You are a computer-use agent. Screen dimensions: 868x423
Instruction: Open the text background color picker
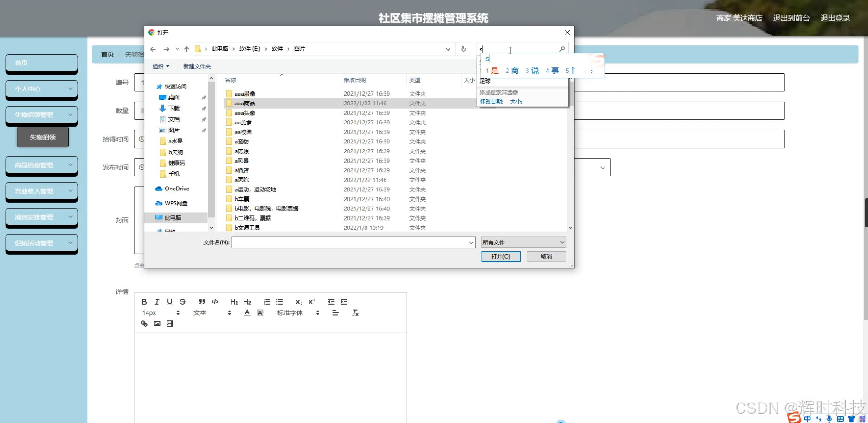point(260,312)
